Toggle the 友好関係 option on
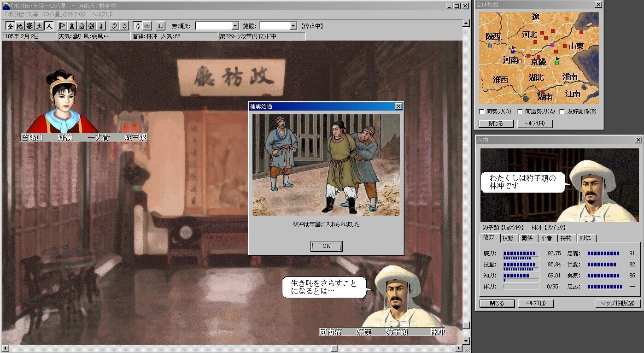The image size is (644, 353). tap(562, 111)
